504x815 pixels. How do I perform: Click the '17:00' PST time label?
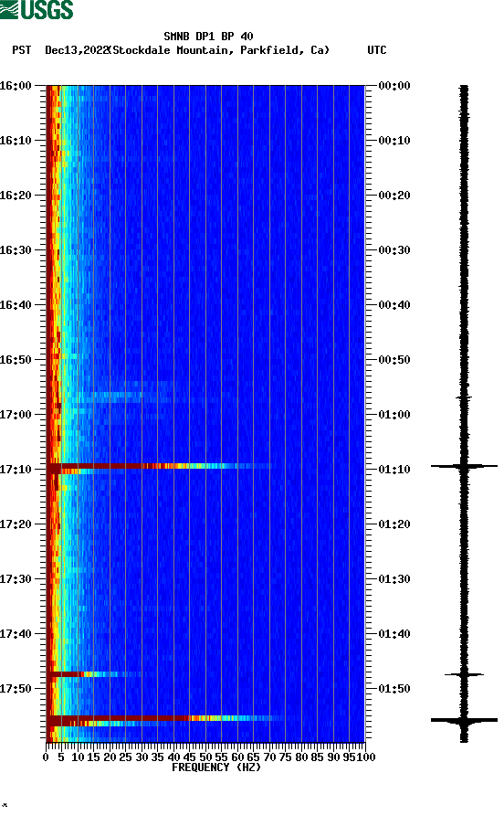(16, 414)
